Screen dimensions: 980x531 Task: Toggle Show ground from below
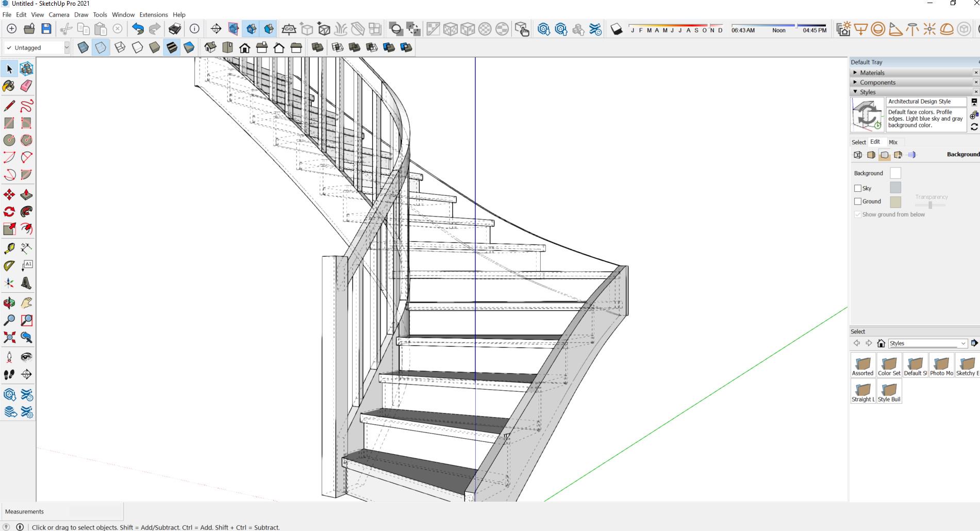858,214
